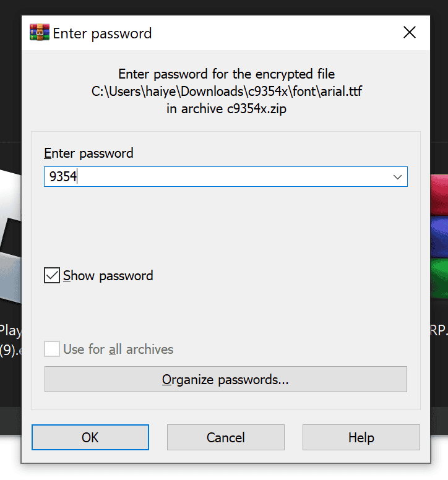Select the grey desktop icon at left edge

pos(9,235)
